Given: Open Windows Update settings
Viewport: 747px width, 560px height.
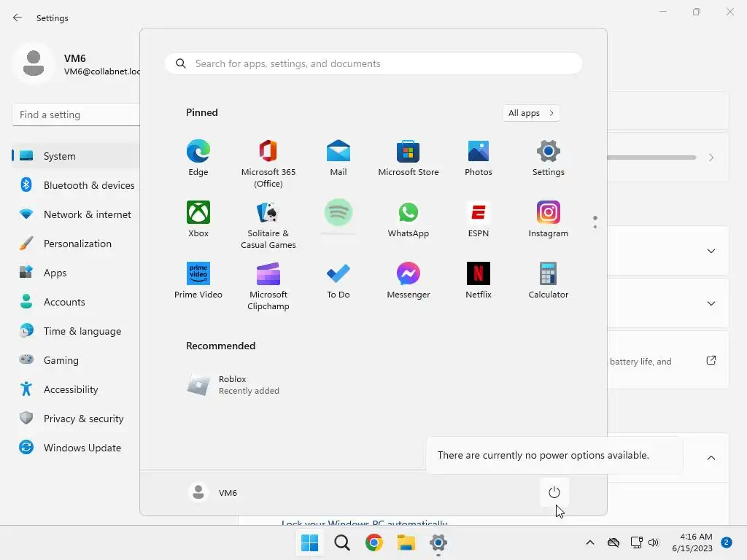Looking at the screenshot, I should [76, 448].
